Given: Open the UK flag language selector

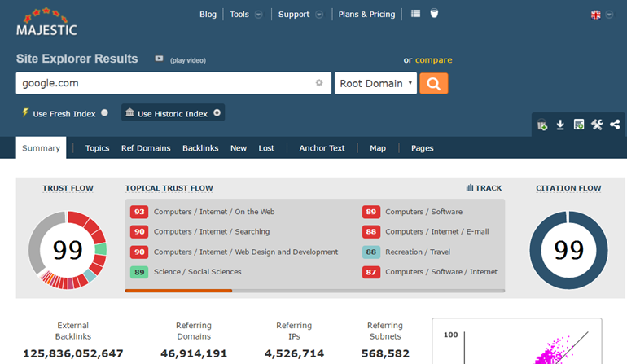Looking at the screenshot, I should 601,15.
